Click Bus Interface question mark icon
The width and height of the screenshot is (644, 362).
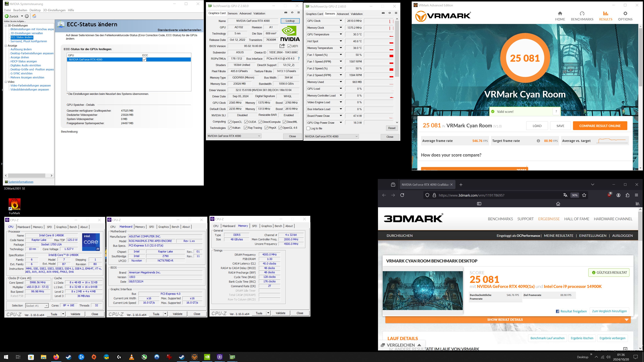click(299, 58)
